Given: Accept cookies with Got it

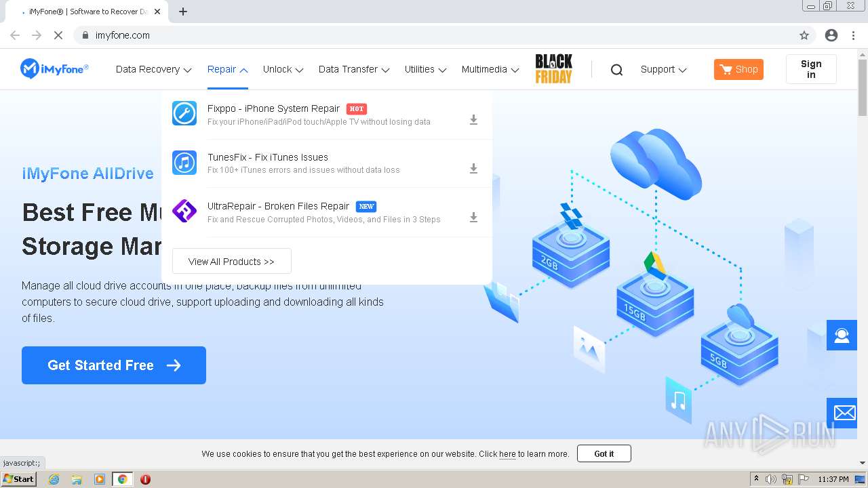Looking at the screenshot, I should click(x=604, y=453).
